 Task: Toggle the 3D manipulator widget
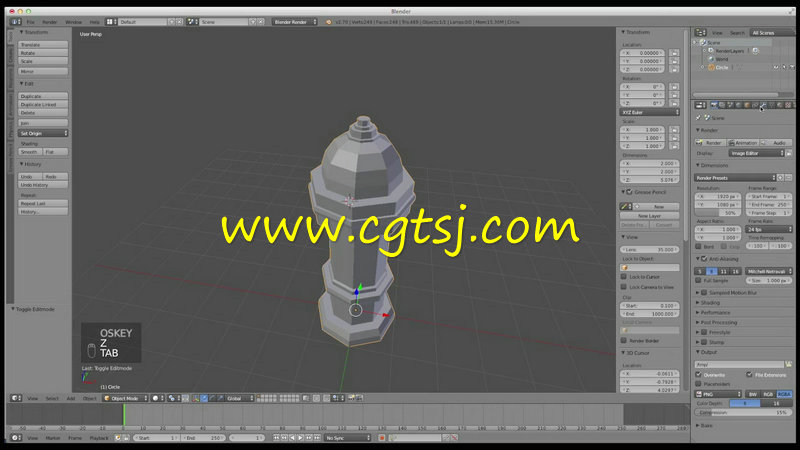click(196, 398)
